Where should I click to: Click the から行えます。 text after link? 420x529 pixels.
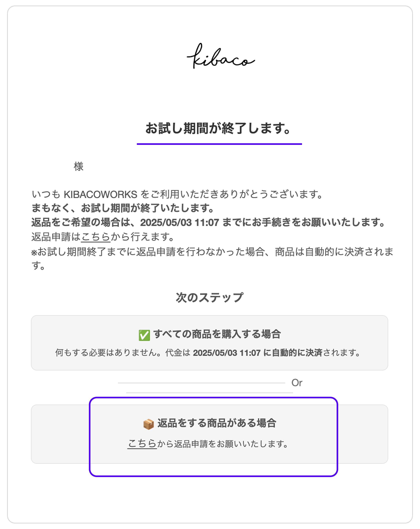(x=142, y=237)
